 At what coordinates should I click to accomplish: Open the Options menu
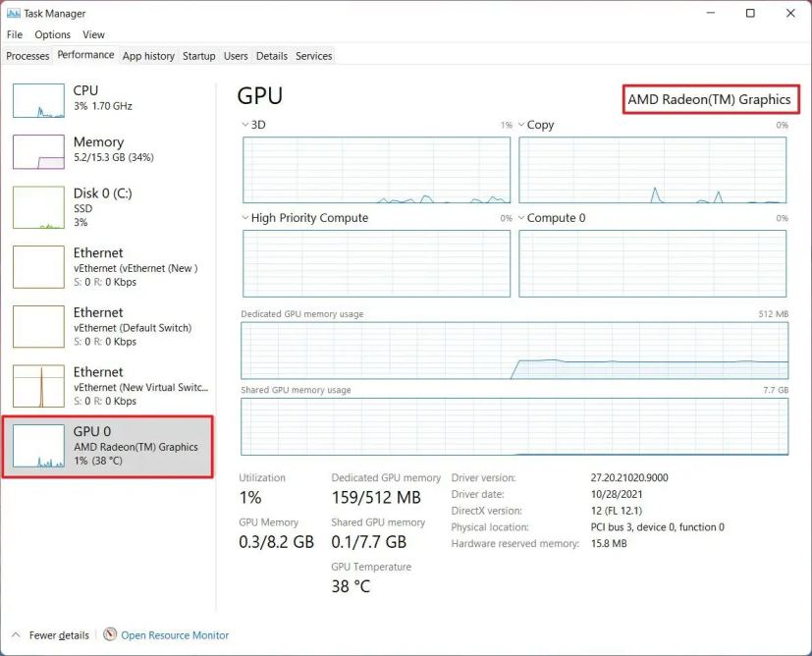tap(52, 34)
